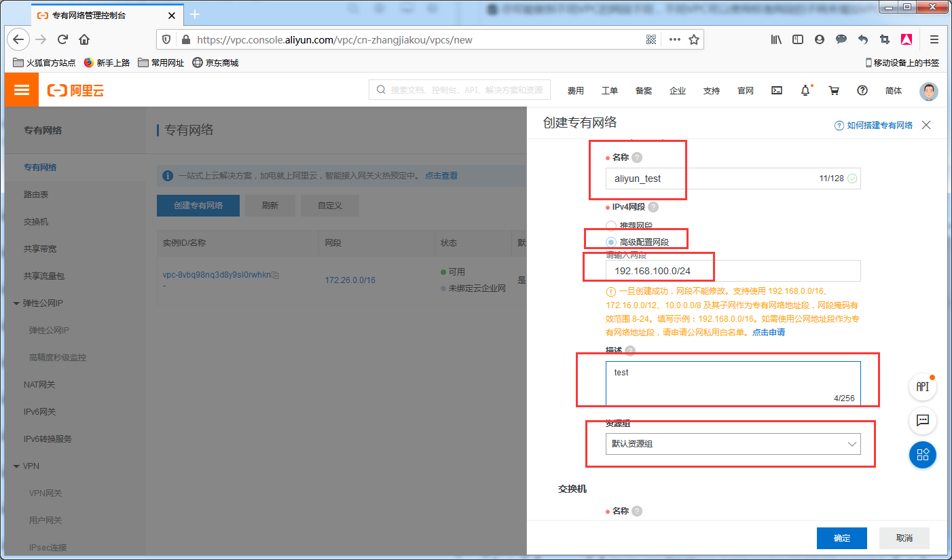Open the shopping cart
The image size is (952, 560).
click(834, 90)
